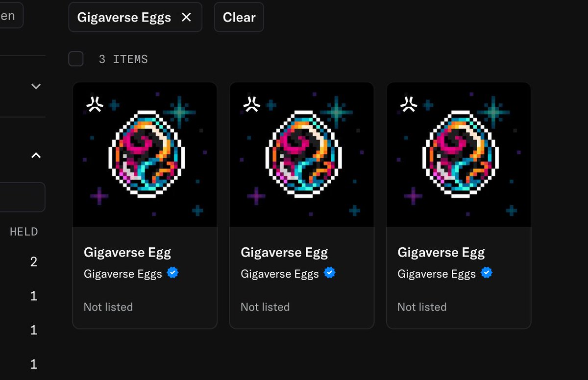Focus the sidebar search input field
Screen dimensions: 588x380
tap(23, 197)
